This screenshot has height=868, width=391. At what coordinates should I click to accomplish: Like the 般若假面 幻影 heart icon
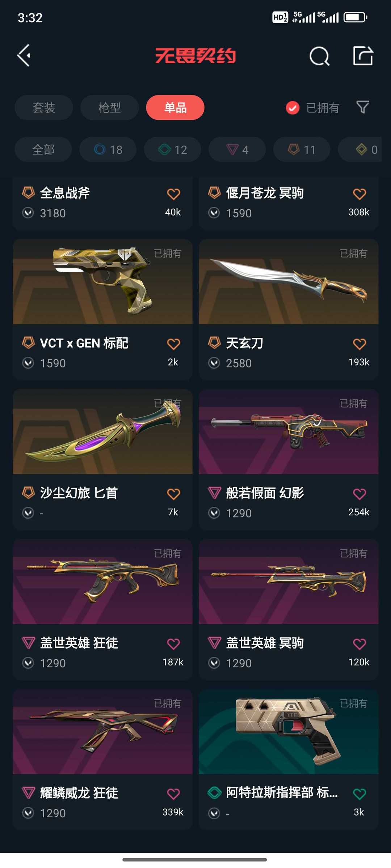click(x=359, y=494)
